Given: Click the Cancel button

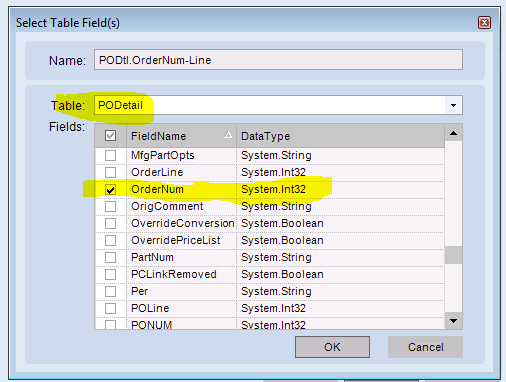Looking at the screenshot, I should click(x=425, y=347).
